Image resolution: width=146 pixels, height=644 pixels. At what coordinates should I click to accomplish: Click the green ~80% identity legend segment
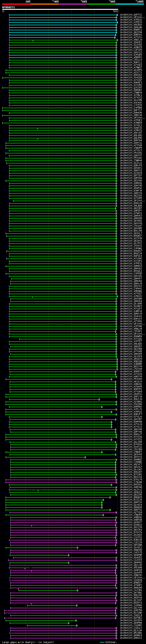tap(101, 4)
